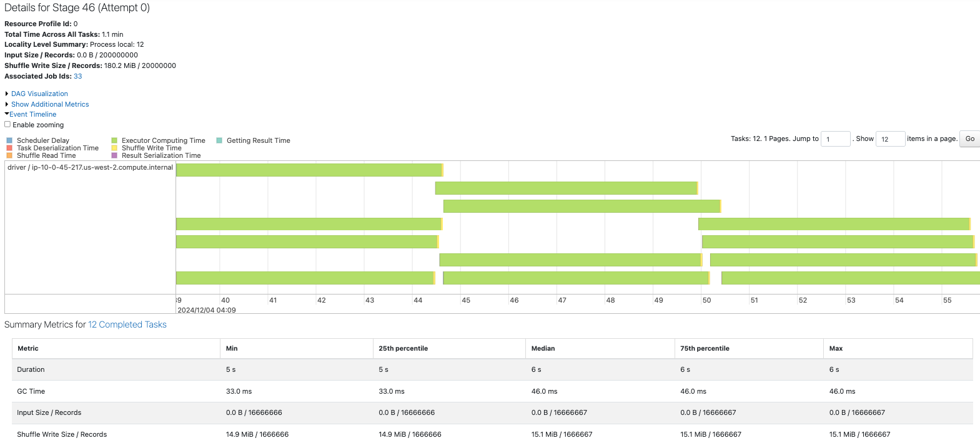Click the Shuffle Write Time legend swatch
Image resolution: width=980 pixels, height=448 pixels.
114,148
